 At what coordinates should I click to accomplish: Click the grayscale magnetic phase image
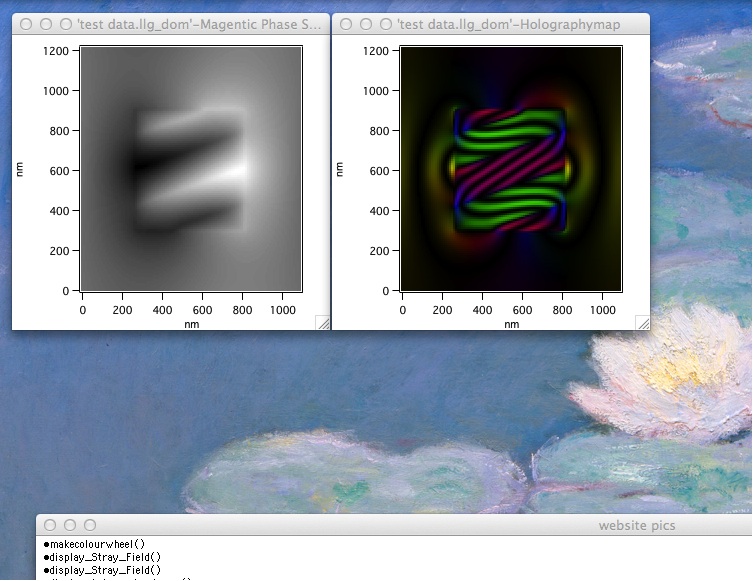coord(191,169)
